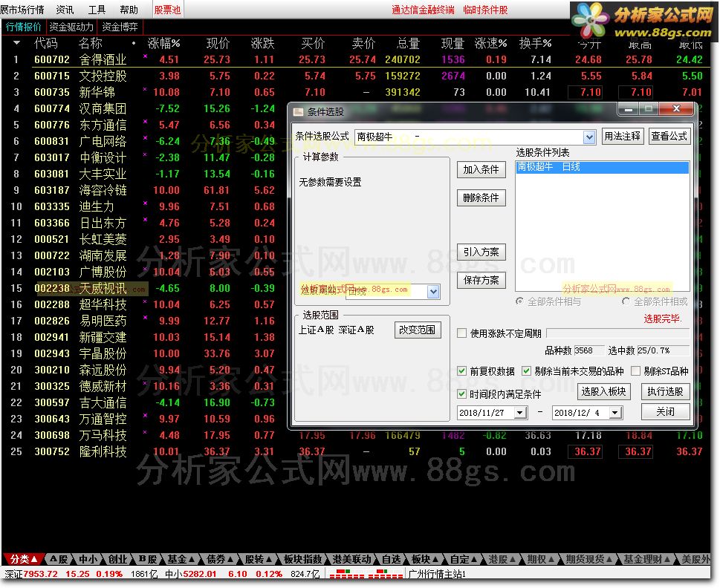The width and height of the screenshot is (720, 588).
Task: Open the 南极超牛 formula dropdown
Action: pyautogui.click(x=589, y=137)
